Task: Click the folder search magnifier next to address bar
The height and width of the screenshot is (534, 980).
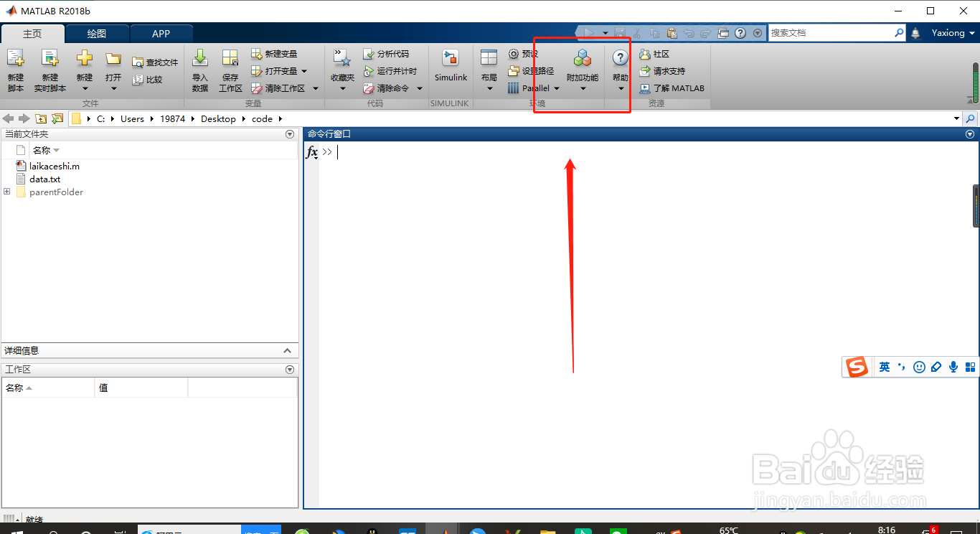Action: point(971,118)
